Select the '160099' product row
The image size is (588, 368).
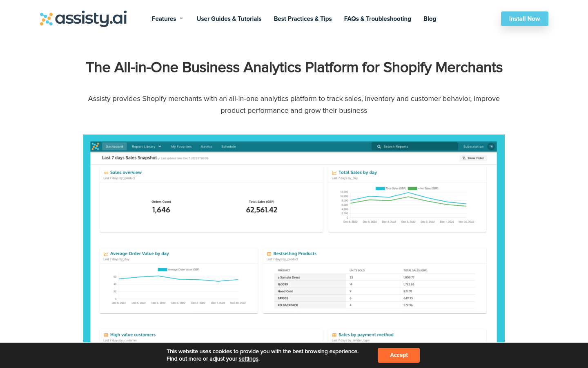375,284
